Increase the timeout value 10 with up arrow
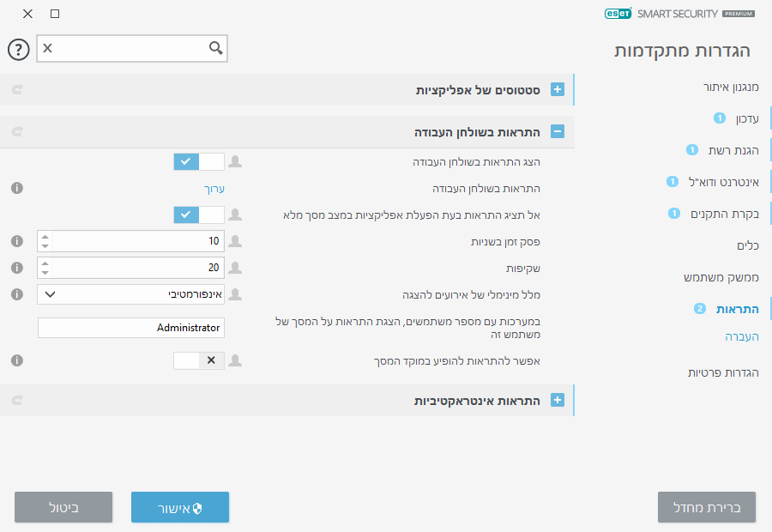The image size is (772, 532). 45,237
